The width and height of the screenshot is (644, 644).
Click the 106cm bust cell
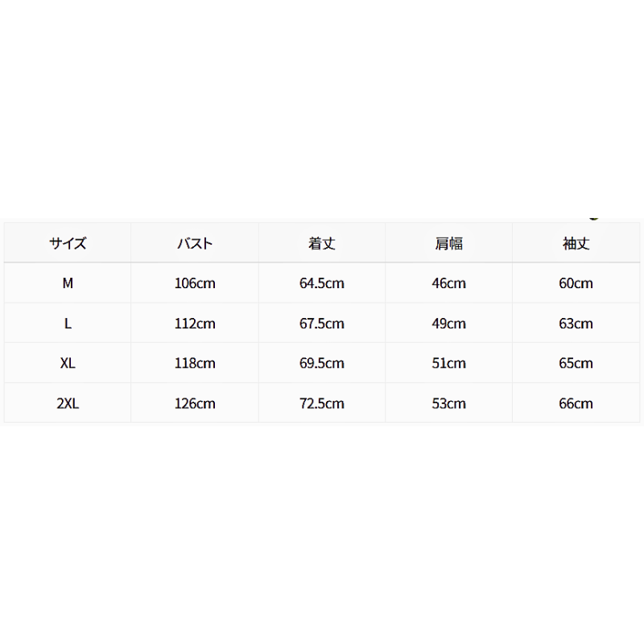[195, 283]
